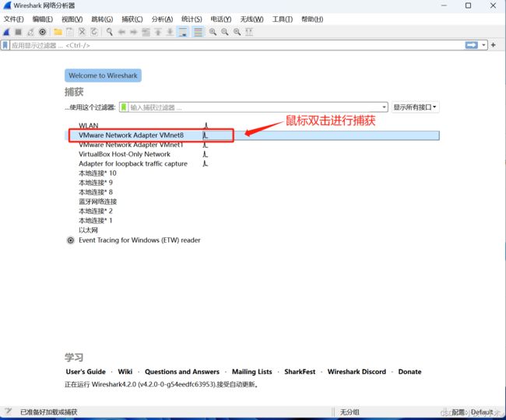Open a capture file with the folder icon

coord(58,32)
